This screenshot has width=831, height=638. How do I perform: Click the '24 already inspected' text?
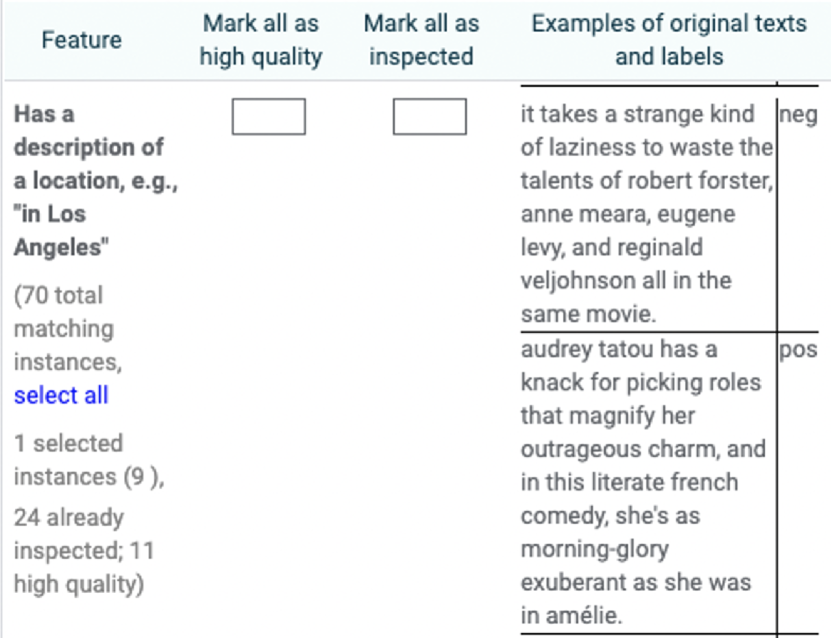68,517
